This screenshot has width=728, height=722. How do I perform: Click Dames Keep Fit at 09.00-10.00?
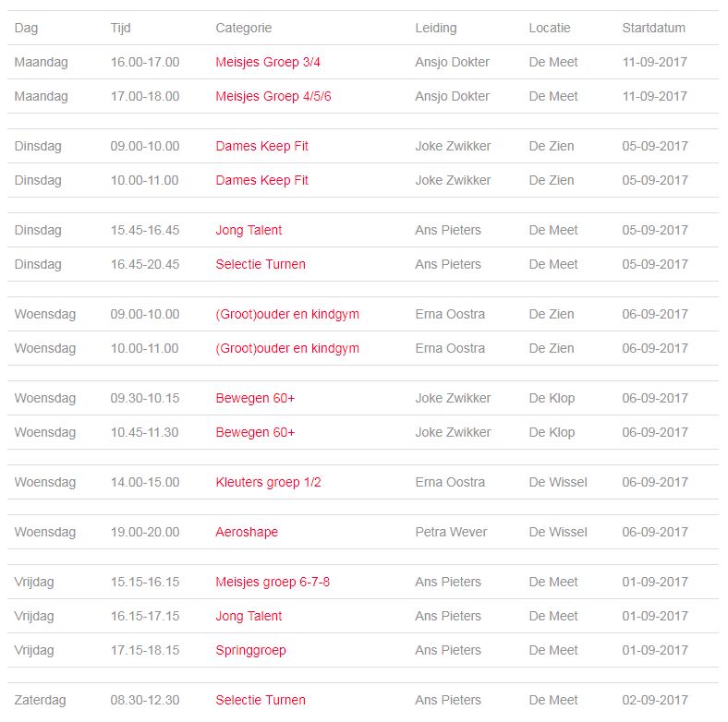click(x=261, y=146)
